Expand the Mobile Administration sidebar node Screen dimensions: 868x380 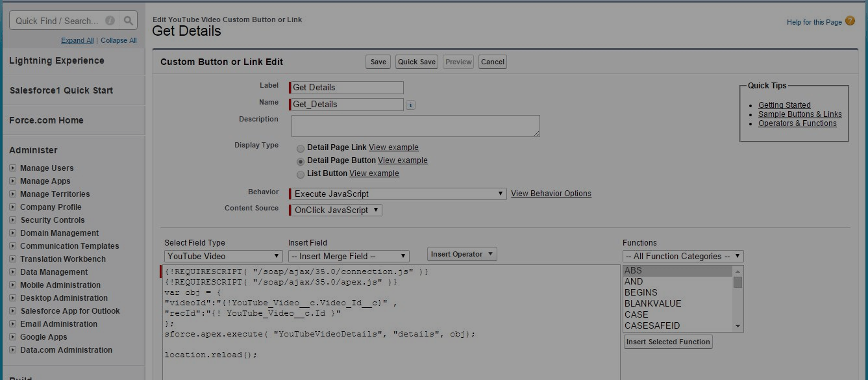13,285
